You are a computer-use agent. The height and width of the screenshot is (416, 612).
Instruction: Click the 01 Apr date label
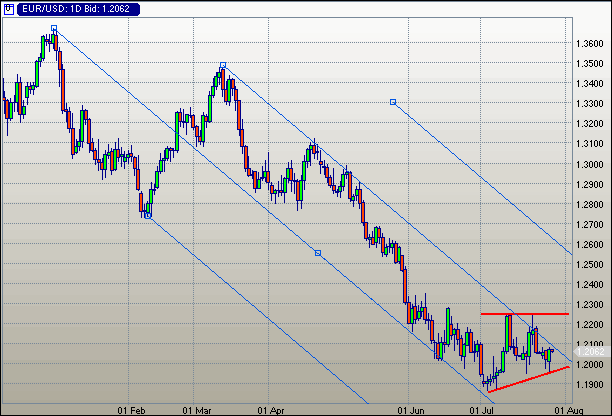(270, 409)
